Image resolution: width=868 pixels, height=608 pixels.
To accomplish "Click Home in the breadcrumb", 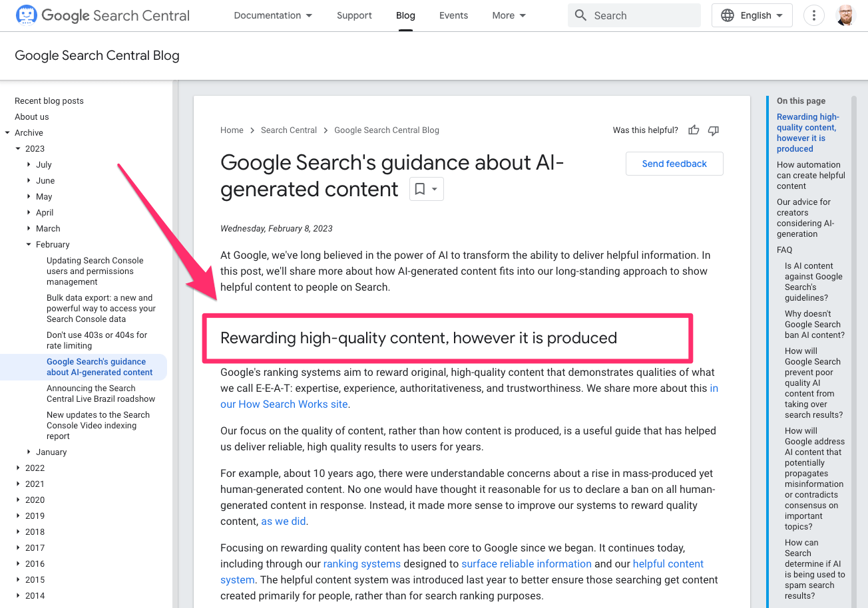I will click(x=232, y=130).
